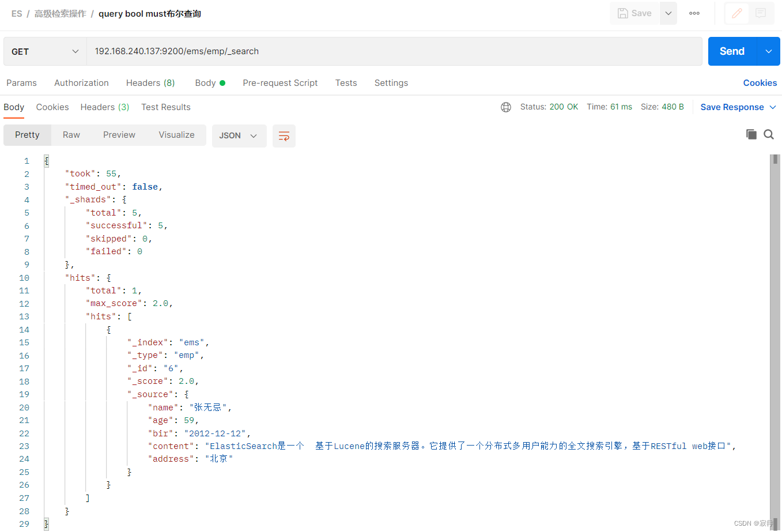Click the request title query bool must布尔查询
782x532 pixels.
[150, 14]
